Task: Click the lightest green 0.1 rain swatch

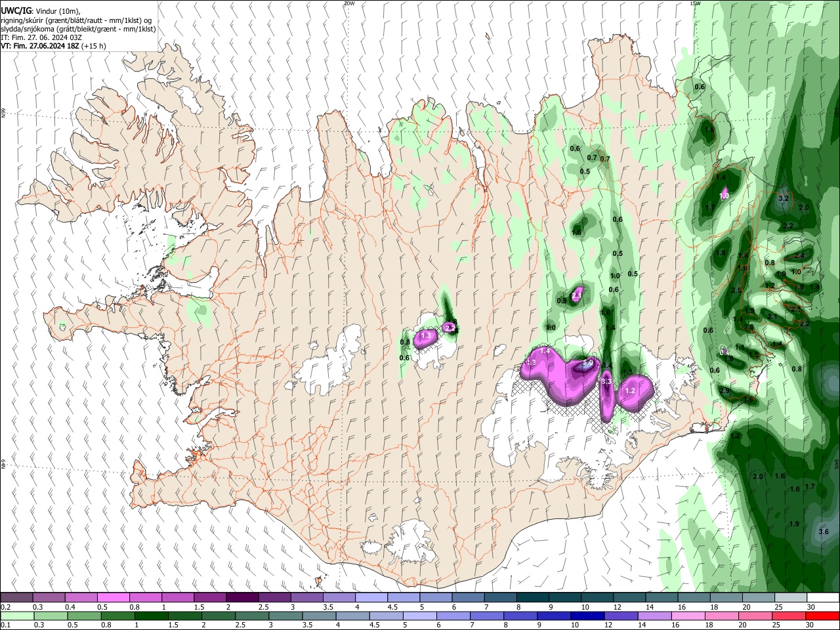Action: [x=17, y=616]
